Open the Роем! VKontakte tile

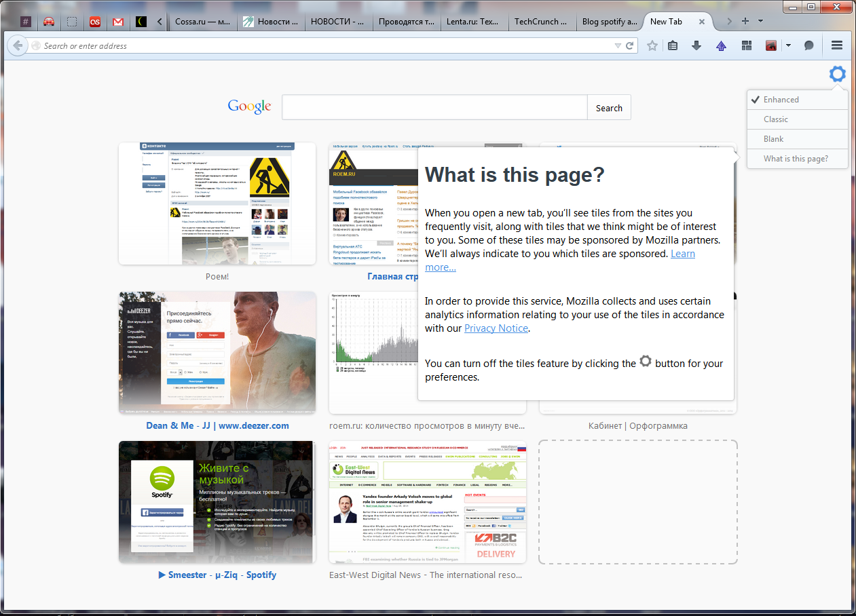coord(217,204)
